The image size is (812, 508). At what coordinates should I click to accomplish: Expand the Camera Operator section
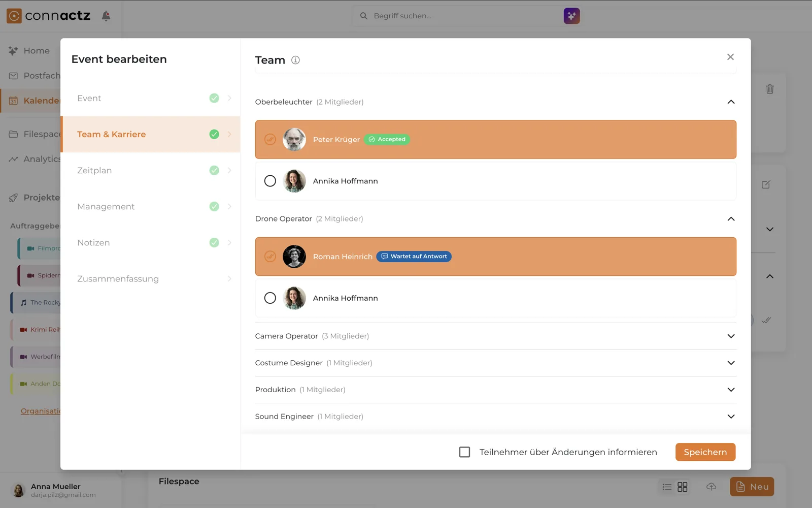pyautogui.click(x=731, y=336)
